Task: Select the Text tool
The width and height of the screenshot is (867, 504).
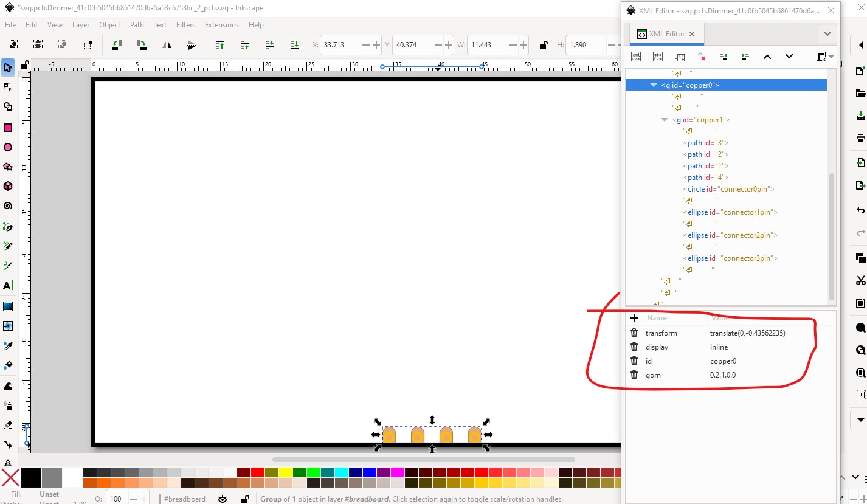Action: 8,286
